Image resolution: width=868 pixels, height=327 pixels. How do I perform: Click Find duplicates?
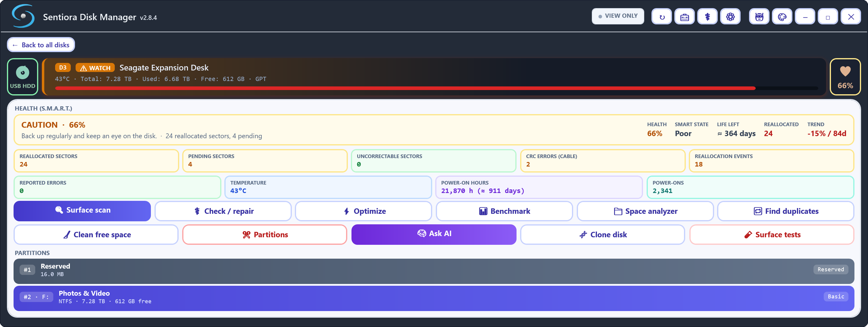point(786,211)
